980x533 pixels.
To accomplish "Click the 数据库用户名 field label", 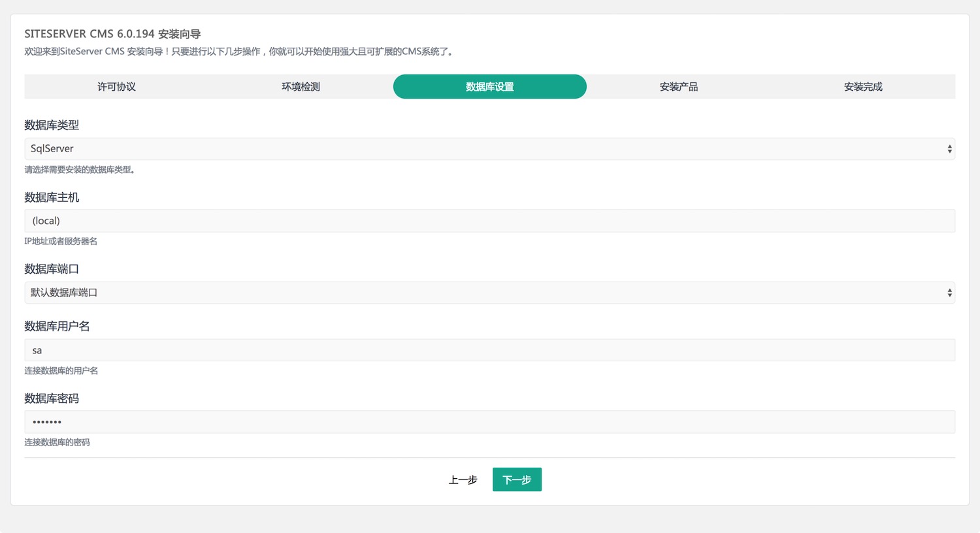I will tap(57, 326).
